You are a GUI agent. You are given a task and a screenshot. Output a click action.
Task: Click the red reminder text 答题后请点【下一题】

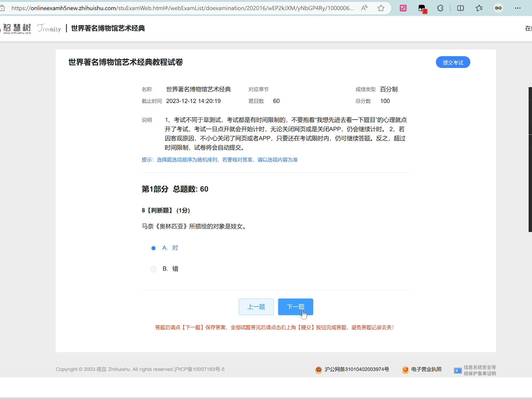pyautogui.click(x=274, y=327)
